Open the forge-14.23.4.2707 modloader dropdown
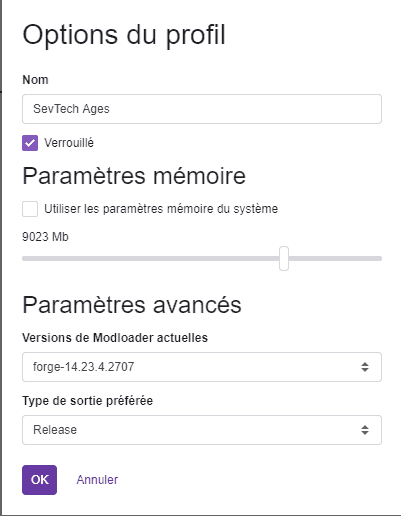The height and width of the screenshot is (516, 401). coord(202,367)
